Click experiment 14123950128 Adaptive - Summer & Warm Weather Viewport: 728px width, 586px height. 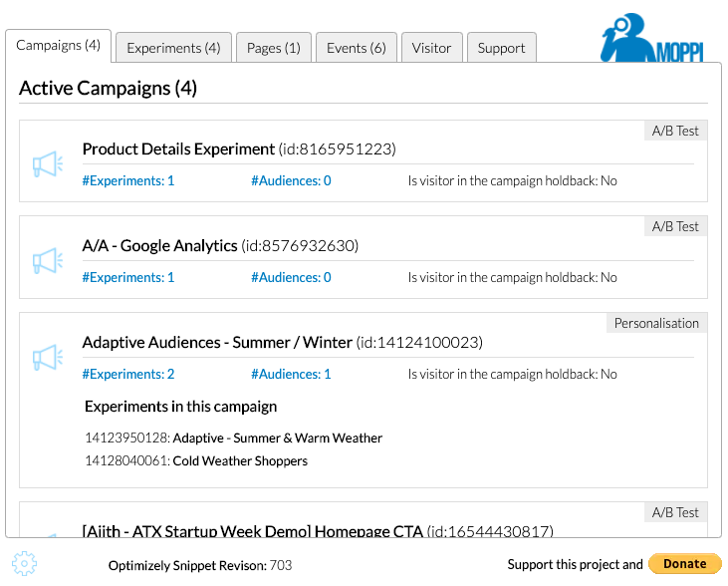[233, 439]
